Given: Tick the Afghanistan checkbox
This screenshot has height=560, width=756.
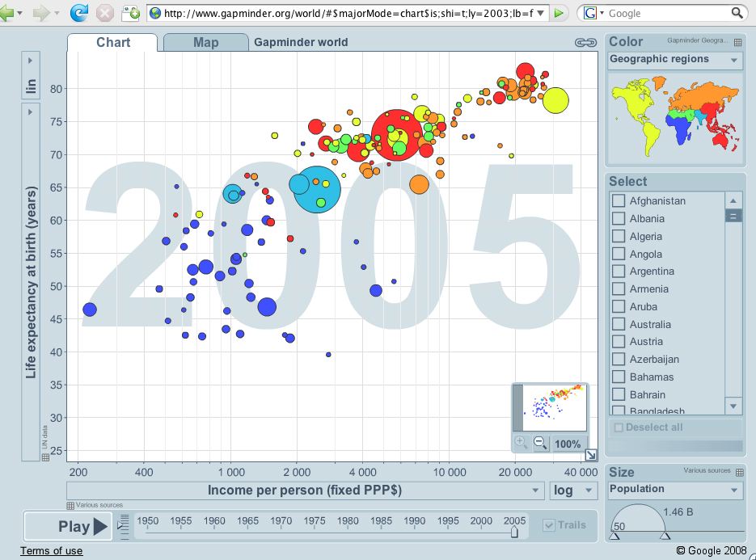Looking at the screenshot, I should pyautogui.click(x=618, y=200).
